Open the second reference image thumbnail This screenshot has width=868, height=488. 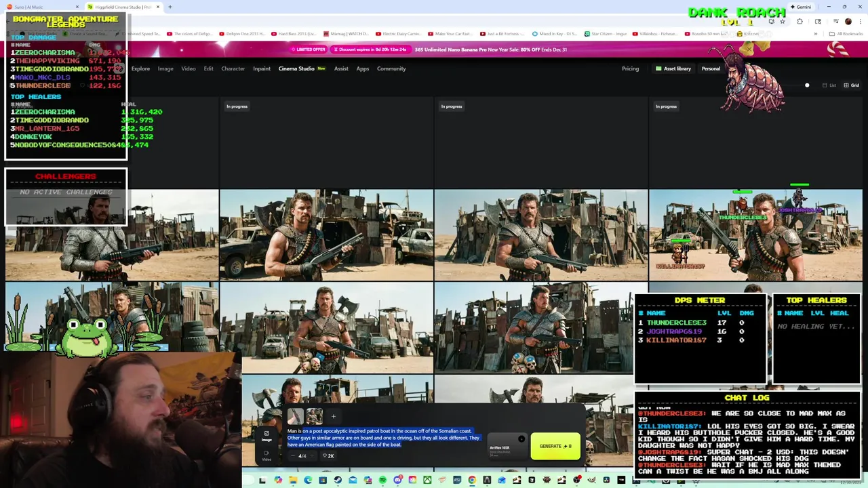(x=314, y=416)
